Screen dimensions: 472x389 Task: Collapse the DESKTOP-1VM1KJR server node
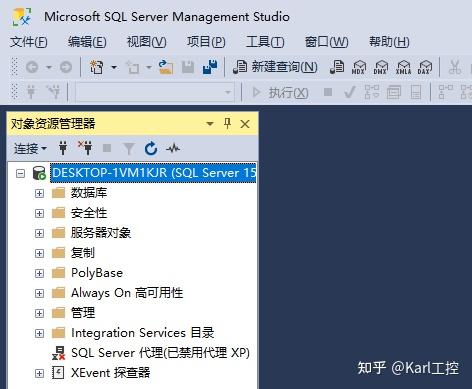click(21, 173)
